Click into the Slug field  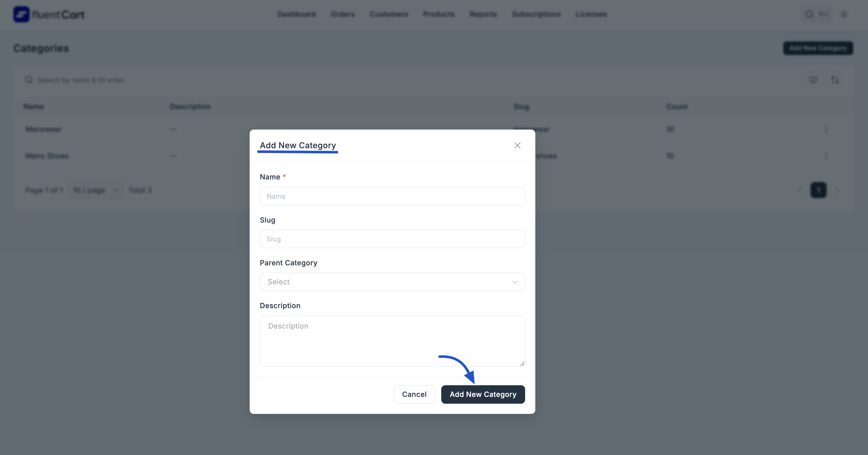(392, 239)
